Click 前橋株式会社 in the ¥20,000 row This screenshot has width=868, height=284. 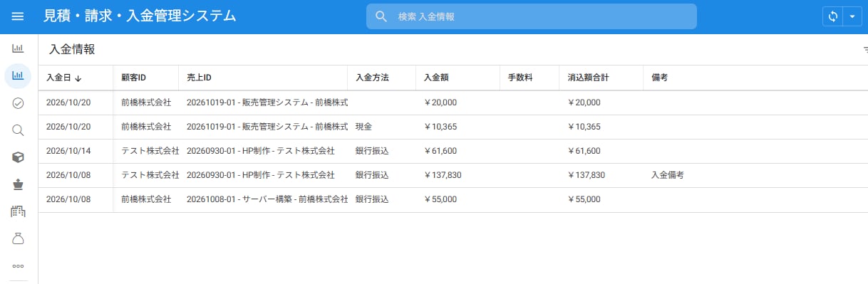[146, 102]
